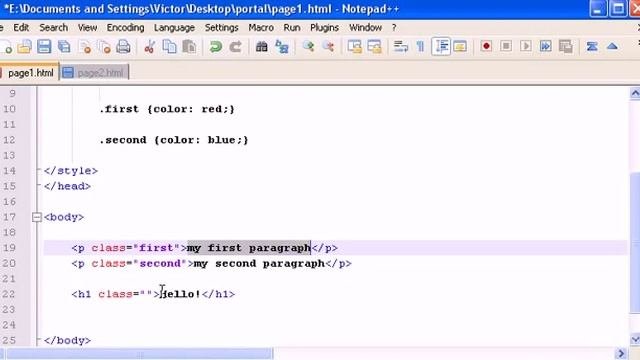Click the blue up-triangle toolbar icon
The image size is (640, 360).
pos(612,47)
